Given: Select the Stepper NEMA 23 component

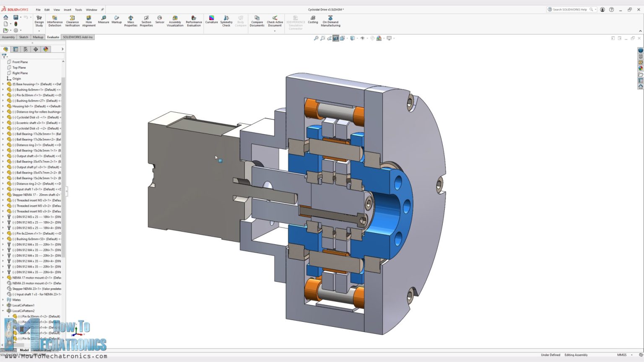Looking at the screenshot, I should coord(29,289).
